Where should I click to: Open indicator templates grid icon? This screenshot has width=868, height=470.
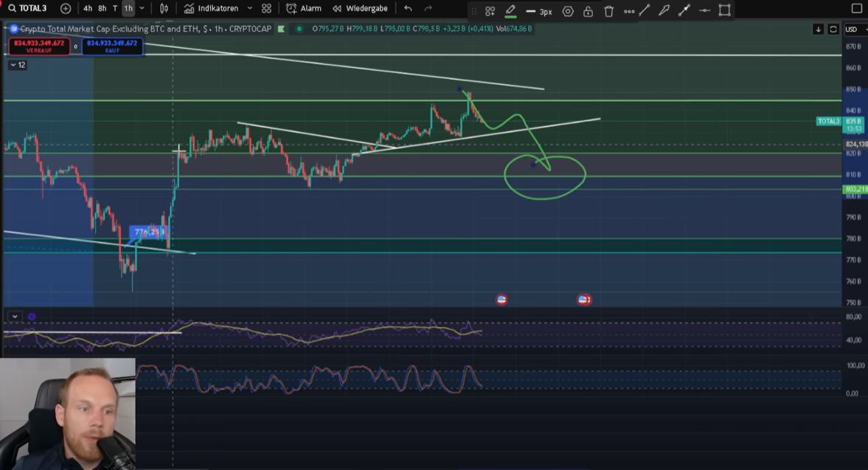tap(266, 8)
